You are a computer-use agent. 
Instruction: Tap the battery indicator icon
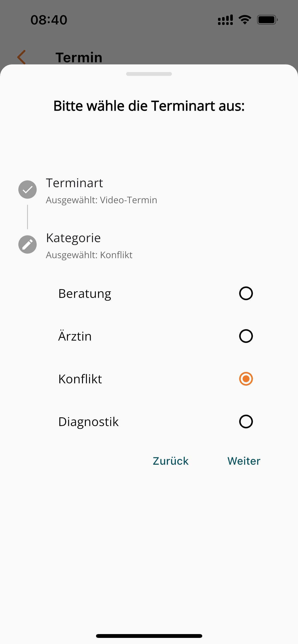pyautogui.click(x=267, y=20)
